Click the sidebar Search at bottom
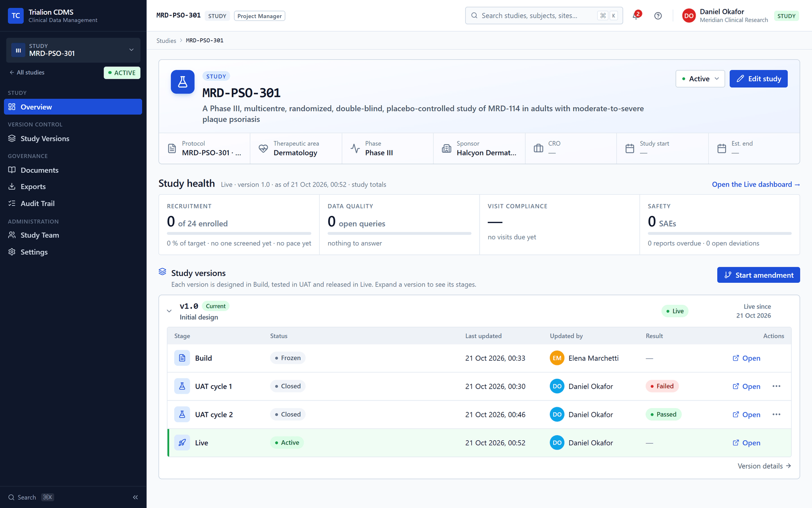 coord(31,497)
